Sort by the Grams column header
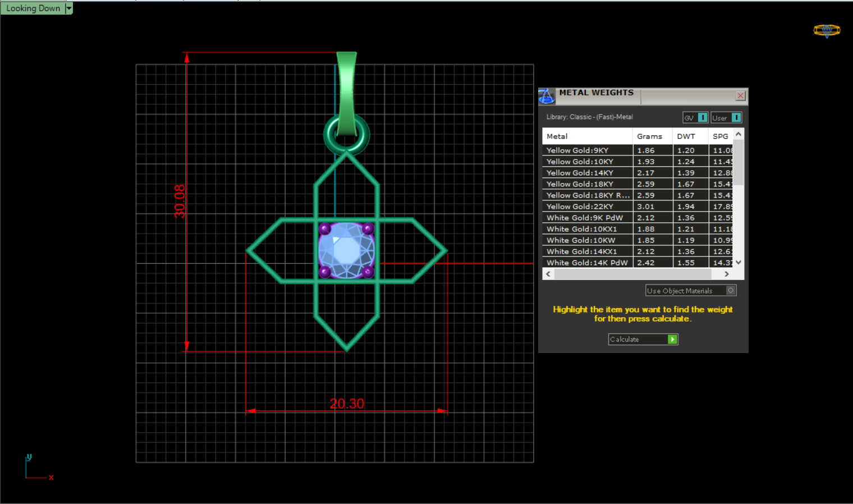853x504 pixels. click(649, 136)
